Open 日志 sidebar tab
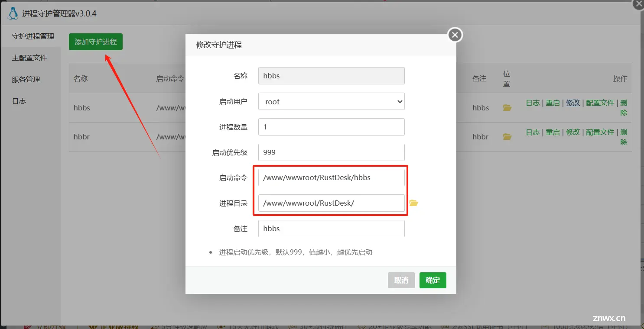This screenshot has height=329, width=644. 19,101
